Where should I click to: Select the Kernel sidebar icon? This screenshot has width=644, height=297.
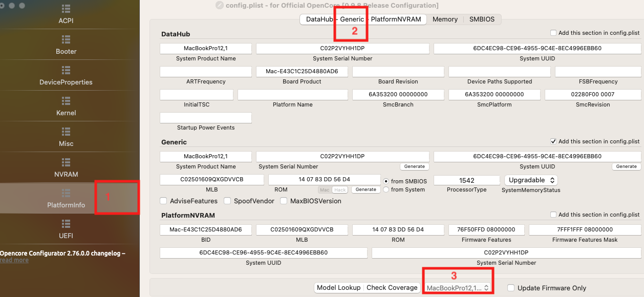click(x=66, y=101)
